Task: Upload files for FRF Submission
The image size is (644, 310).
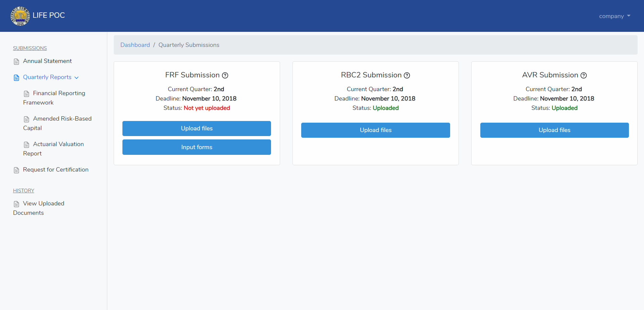Action: pos(197,128)
